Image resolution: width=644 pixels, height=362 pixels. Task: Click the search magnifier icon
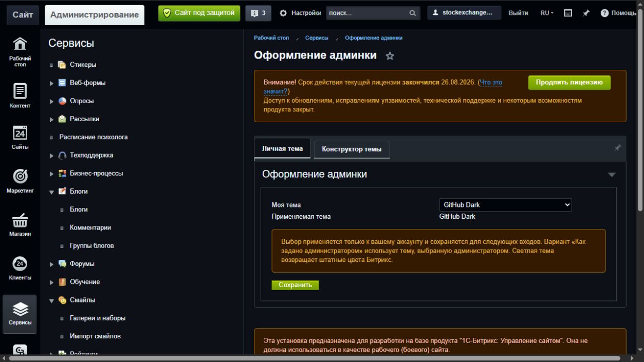[413, 13]
